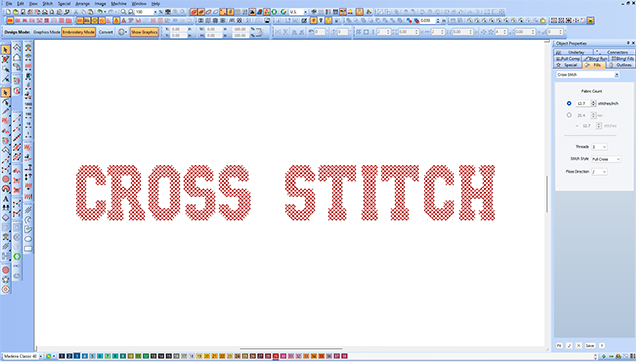Click the apply checkmark in Object Properties
636x362 pixels.
(569, 345)
